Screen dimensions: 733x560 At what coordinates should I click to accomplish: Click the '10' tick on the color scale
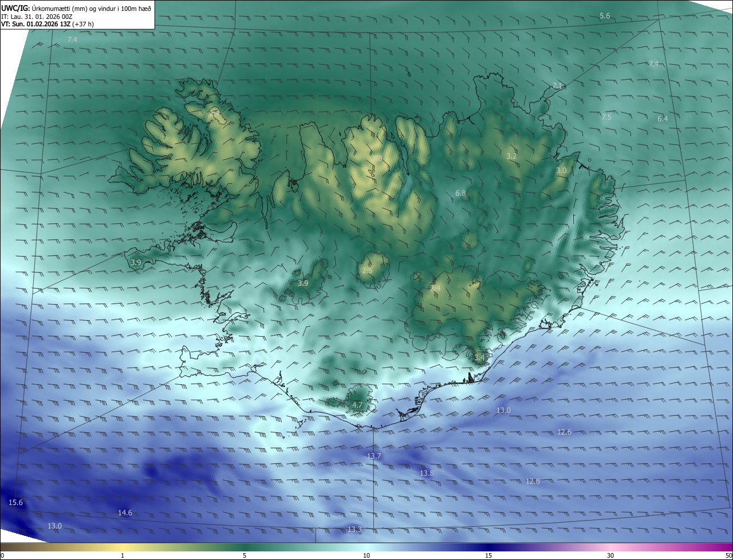pos(366,555)
